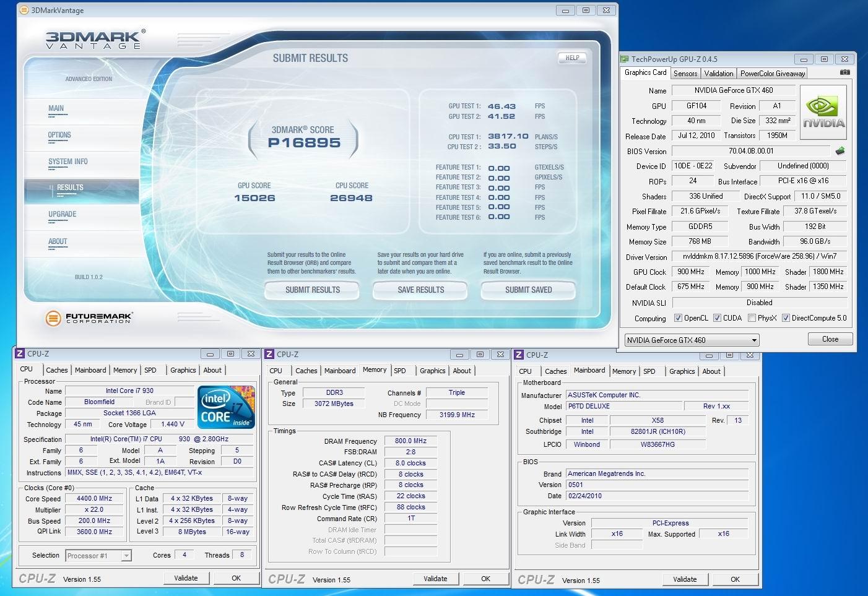Image resolution: width=868 pixels, height=596 pixels.
Task: Open the PowerColor Giveaway tab
Action: (773, 73)
